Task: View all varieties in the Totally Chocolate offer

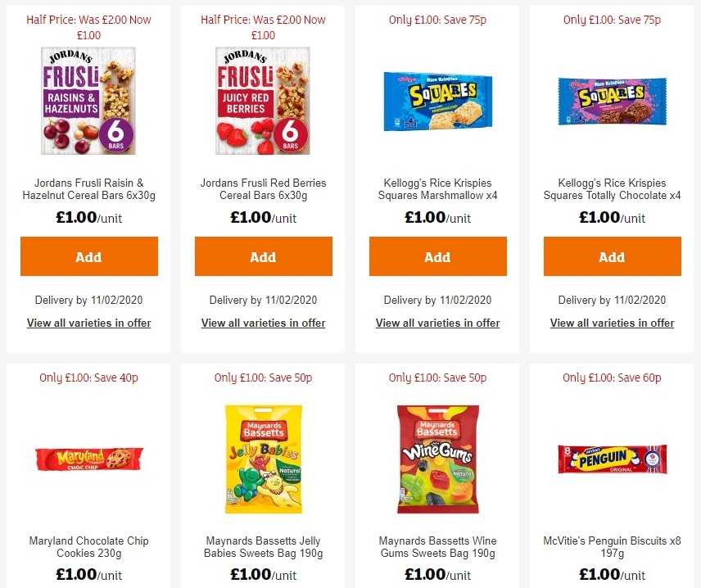Action: click(612, 323)
